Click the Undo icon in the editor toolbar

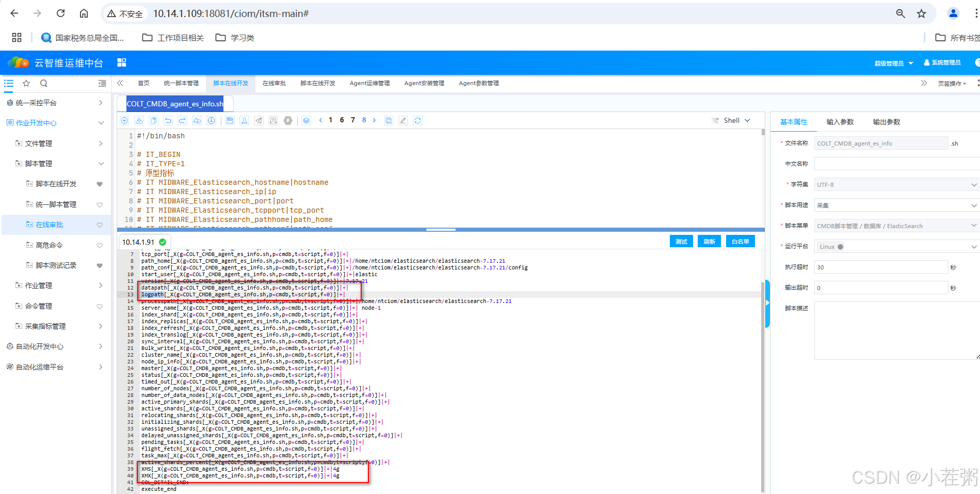[168, 120]
